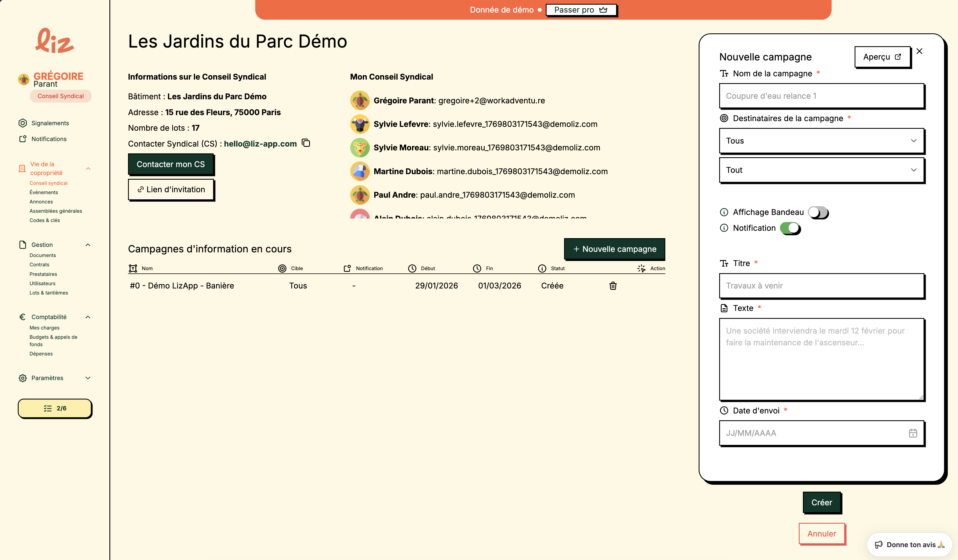Screen dimensions: 958x560
Task: Click the Comptabilité euro icon
Action: [x=23, y=317]
